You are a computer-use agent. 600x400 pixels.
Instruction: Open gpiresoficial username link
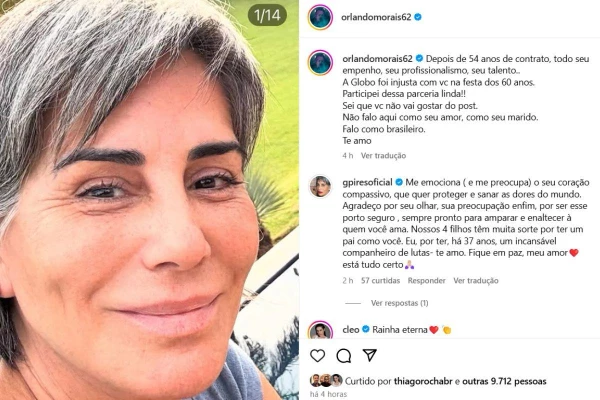pyautogui.click(x=367, y=182)
